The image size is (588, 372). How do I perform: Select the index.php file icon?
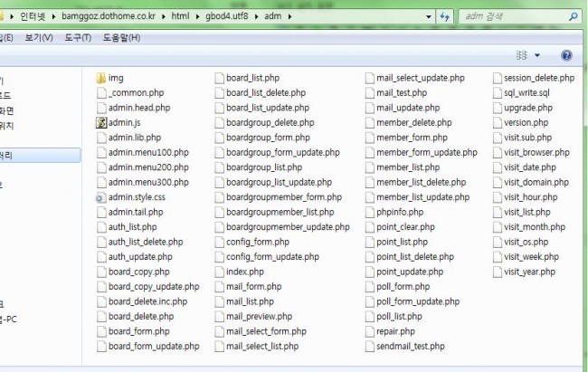point(220,272)
